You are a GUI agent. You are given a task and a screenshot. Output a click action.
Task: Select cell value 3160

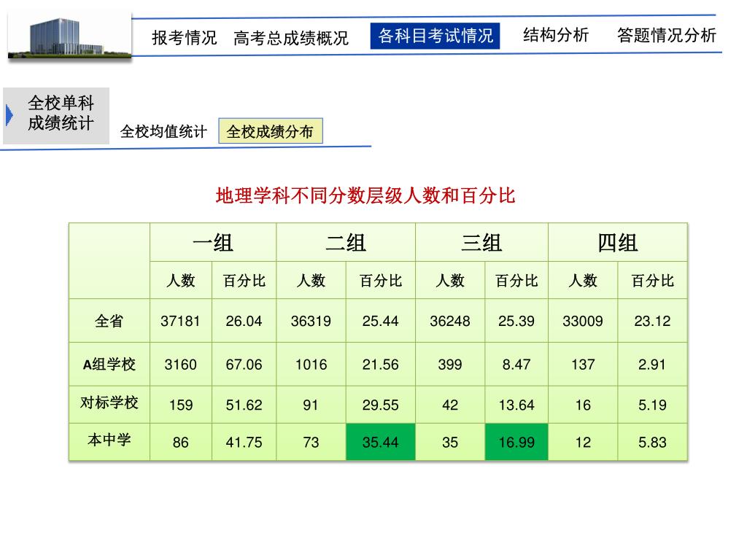[181, 365]
